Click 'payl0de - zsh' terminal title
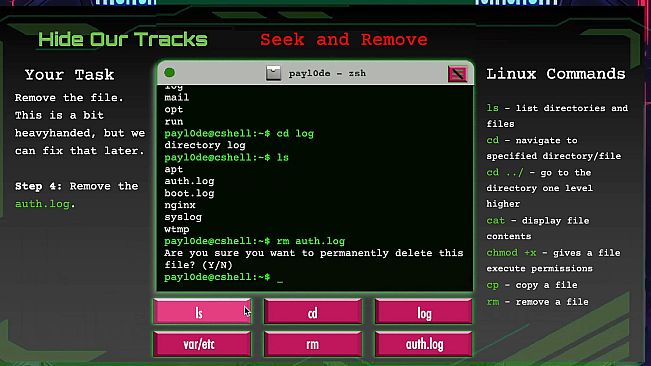Screen dimensions: 651x366 tap(328, 73)
